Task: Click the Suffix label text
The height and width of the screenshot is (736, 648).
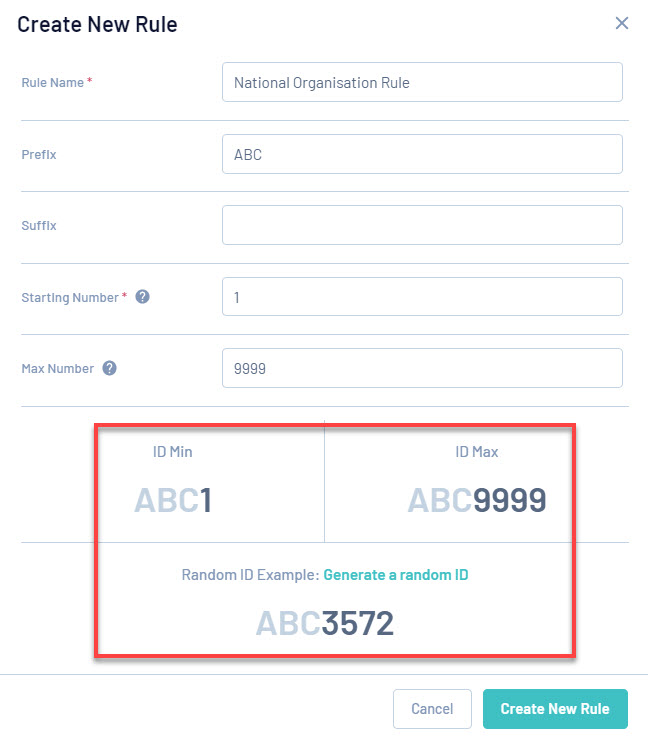Action: coord(38,226)
